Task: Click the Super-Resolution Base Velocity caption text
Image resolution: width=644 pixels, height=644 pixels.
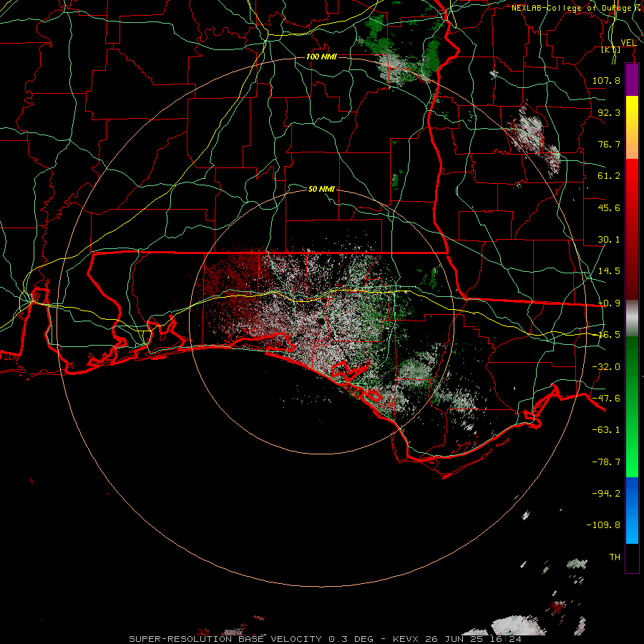Action: click(326, 639)
